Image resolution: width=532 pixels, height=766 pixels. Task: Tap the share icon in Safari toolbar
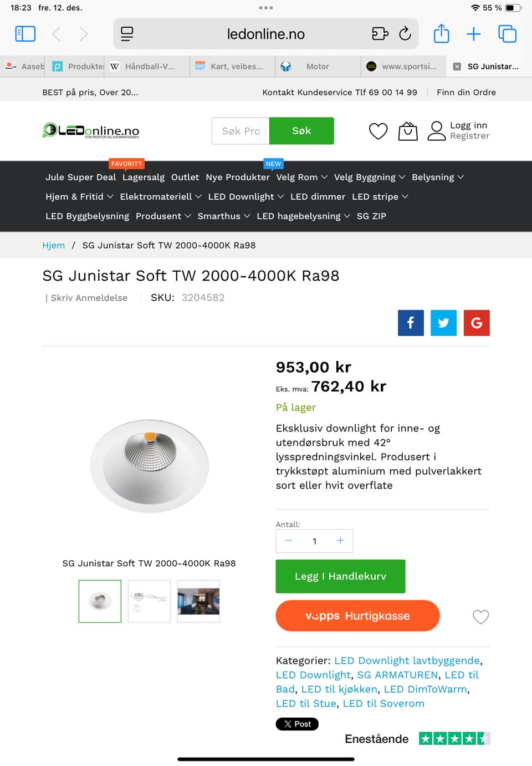point(441,33)
